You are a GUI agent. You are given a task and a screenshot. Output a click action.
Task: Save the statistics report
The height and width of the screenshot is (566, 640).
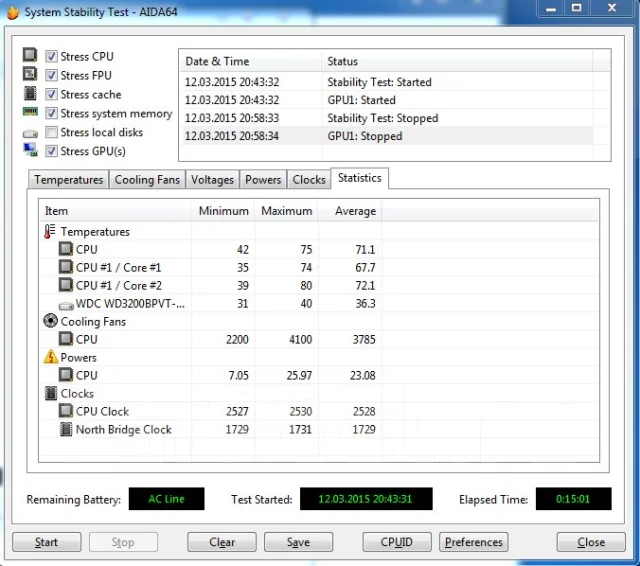tap(298, 542)
